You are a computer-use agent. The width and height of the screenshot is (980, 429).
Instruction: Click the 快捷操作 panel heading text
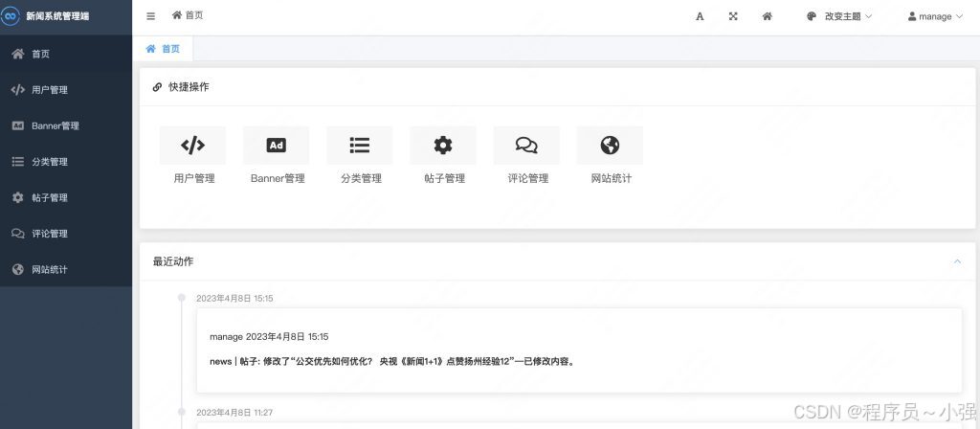(189, 87)
